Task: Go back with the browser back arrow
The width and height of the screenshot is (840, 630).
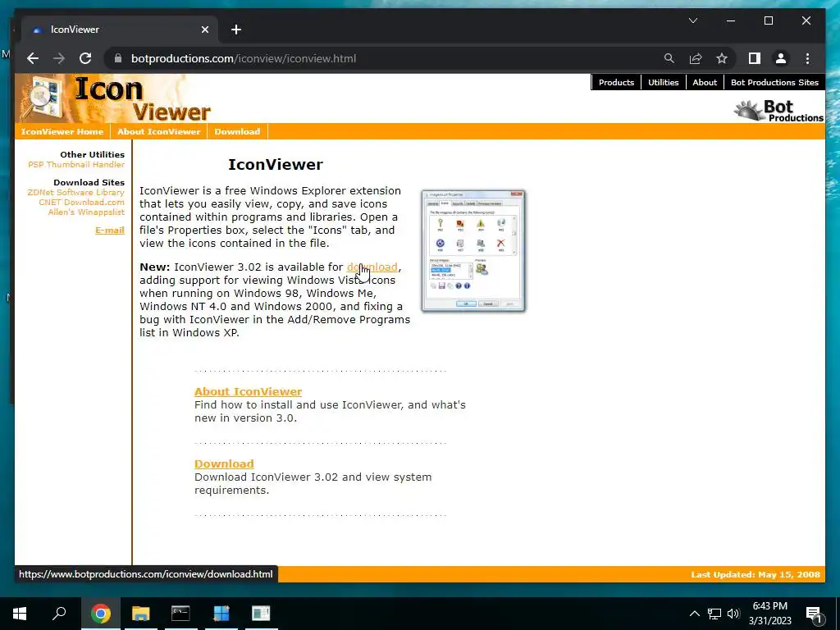Action: click(x=33, y=58)
